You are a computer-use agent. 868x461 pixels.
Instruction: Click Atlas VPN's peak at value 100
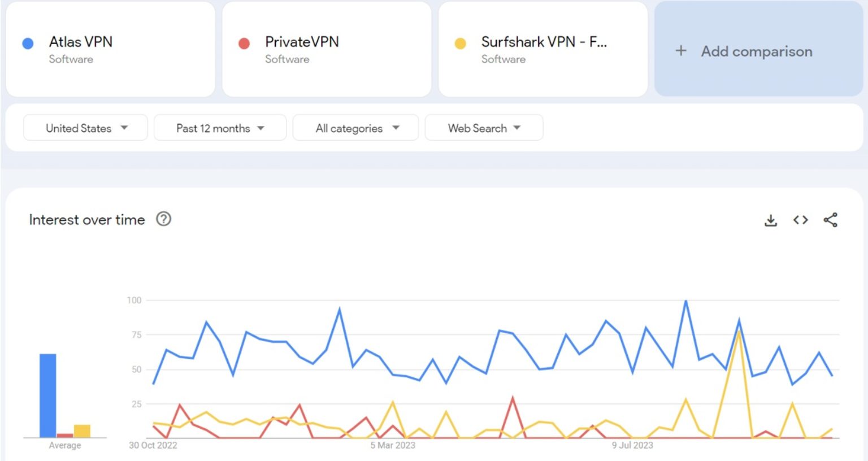[x=685, y=300]
